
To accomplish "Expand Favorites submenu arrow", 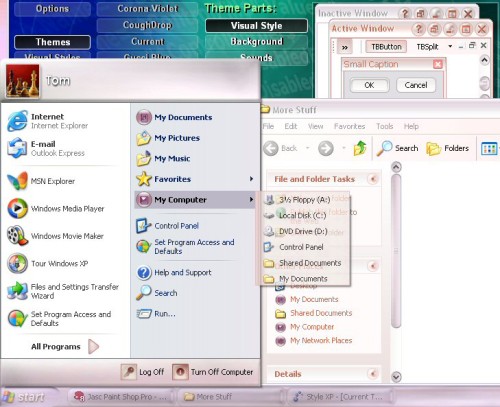I will coord(251,179).
